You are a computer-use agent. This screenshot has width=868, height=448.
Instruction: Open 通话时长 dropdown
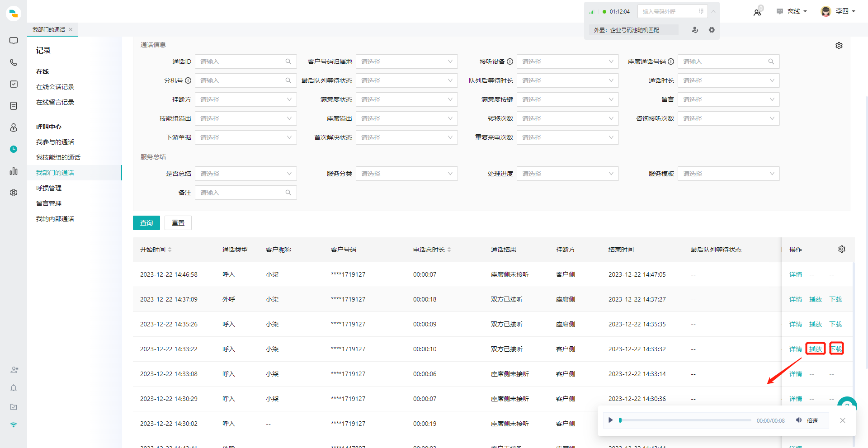tap(729, 80)
